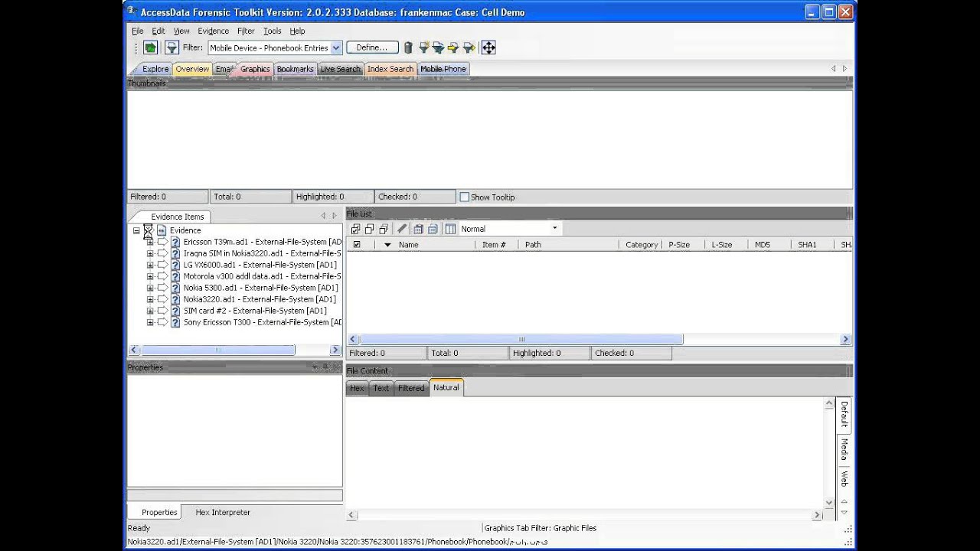Image resolution: width=980 pixels, height=551 pixels.
Task: Click the Evidence Items tab left arrow
Action: pos(323,216)
